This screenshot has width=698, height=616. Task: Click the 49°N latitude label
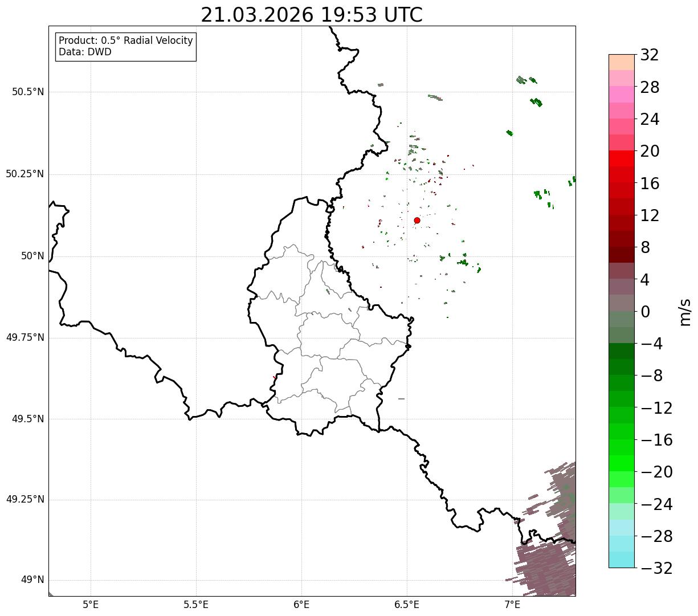32,580
